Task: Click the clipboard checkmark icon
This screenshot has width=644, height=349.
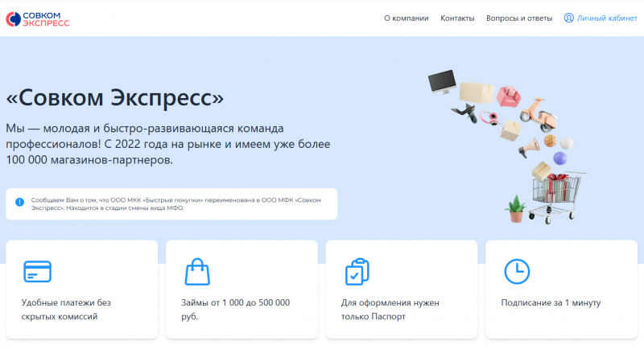Action: click(357, 272)
